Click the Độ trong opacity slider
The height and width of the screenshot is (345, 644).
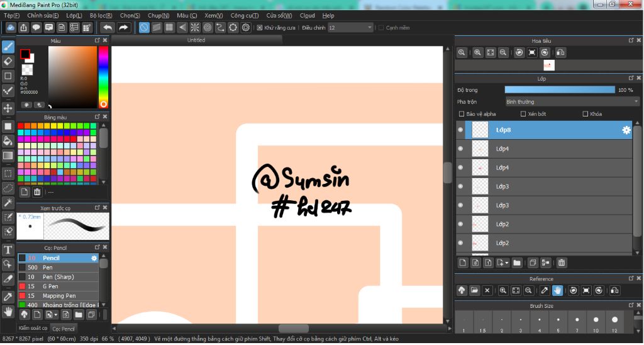(x=560, y=89)
